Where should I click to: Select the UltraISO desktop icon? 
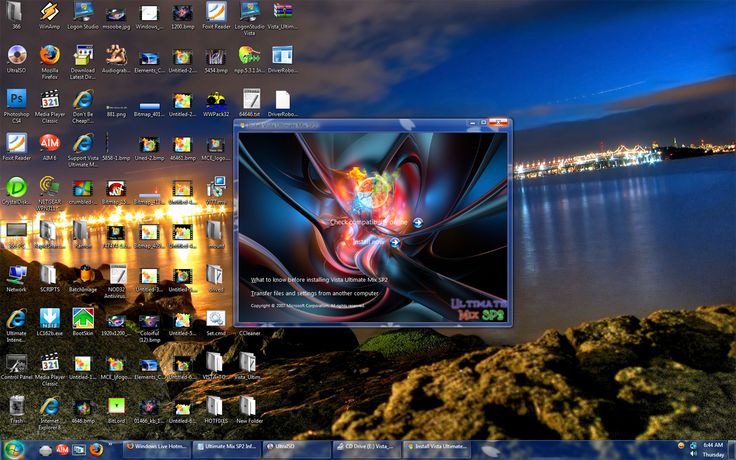click(x=16, y=60)
